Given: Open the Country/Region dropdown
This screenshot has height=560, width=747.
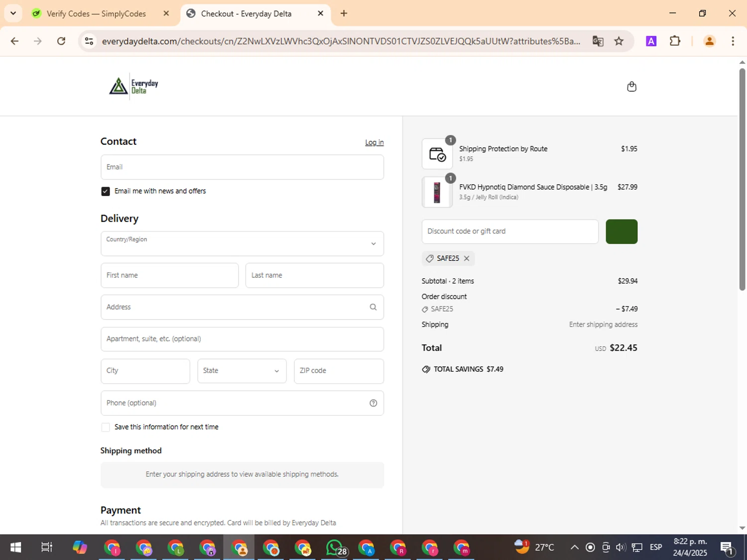Looking at the screenshot, I should pos(242,243).
